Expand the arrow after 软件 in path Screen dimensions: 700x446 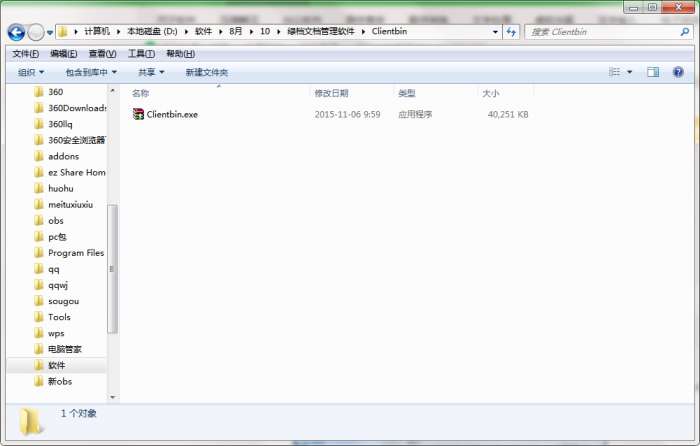(221, 32)
